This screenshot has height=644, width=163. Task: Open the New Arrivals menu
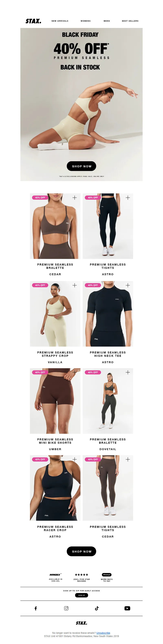pyautogui.click(x=60, y=21)
